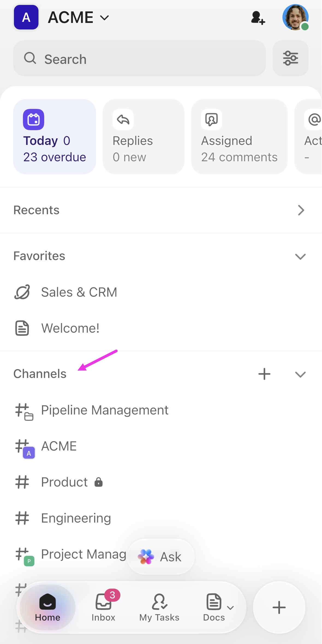Switch to the Inbox tab
This screenshot has width=322, height=644.
[103, 607]
